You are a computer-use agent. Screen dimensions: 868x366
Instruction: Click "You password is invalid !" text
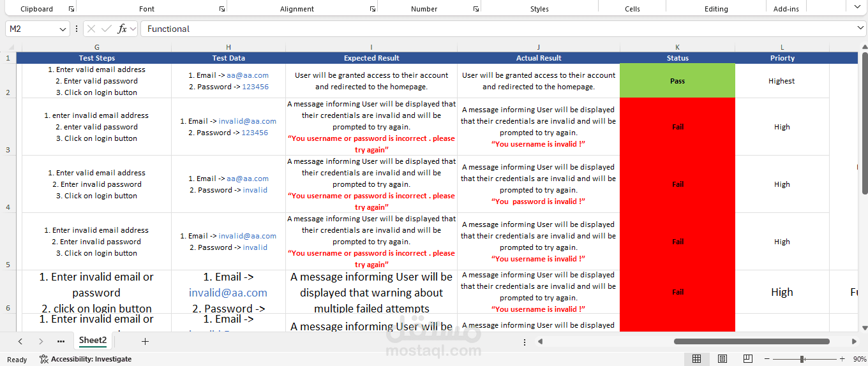coord(538,201)
